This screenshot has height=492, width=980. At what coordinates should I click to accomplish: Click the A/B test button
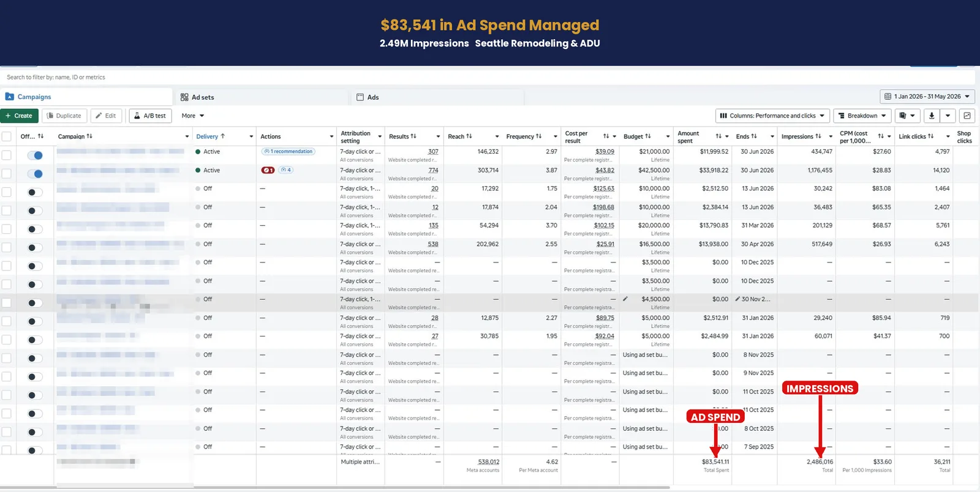[150, 116]
